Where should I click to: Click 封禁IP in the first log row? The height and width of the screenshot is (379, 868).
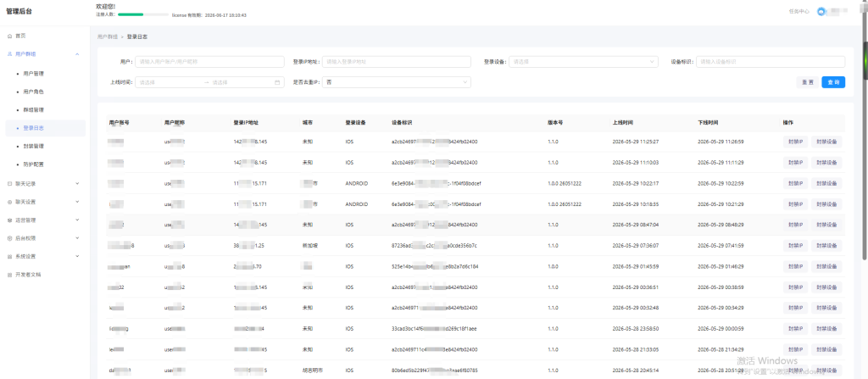coord(795,142)
